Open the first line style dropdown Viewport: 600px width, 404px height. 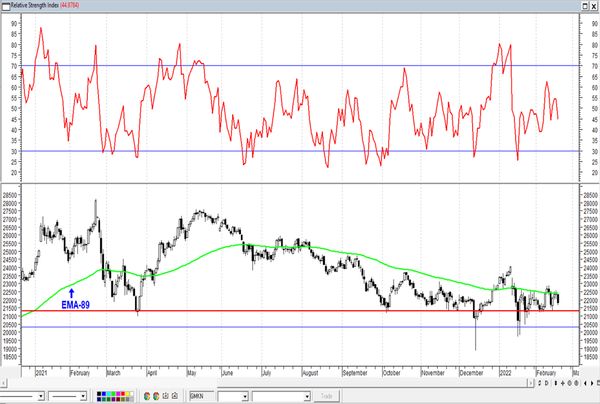[40, 395]
